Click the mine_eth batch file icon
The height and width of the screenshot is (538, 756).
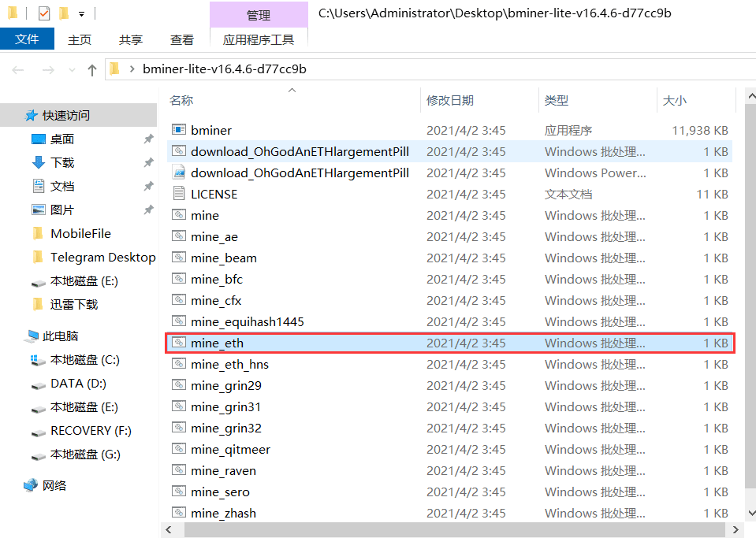tap(179, 343)
